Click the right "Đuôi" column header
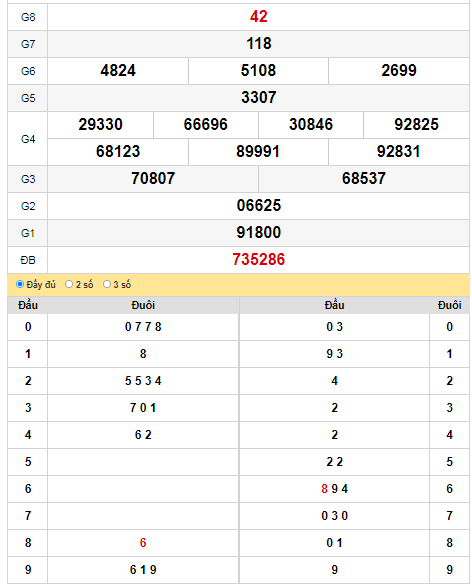 pos(450,305)
